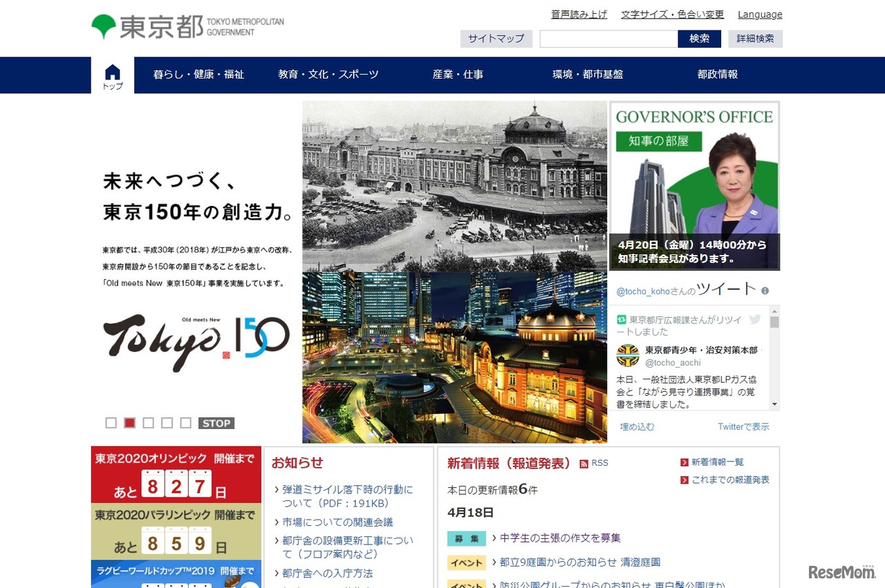
Task: Click the arrow icon beside これまでの報道発表
Action: [684, 480]
